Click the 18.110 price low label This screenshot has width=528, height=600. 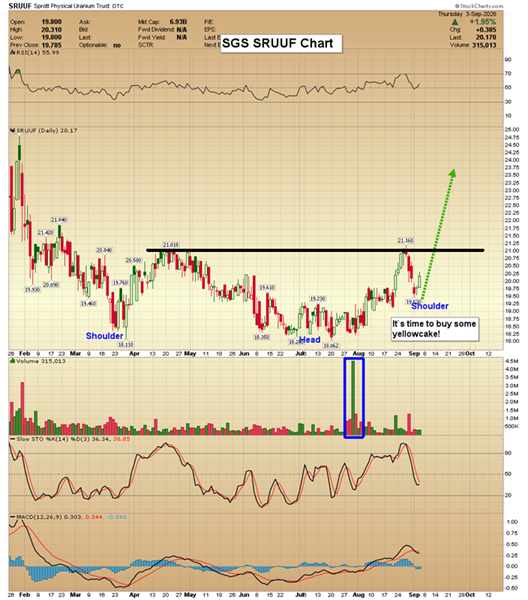125,344
